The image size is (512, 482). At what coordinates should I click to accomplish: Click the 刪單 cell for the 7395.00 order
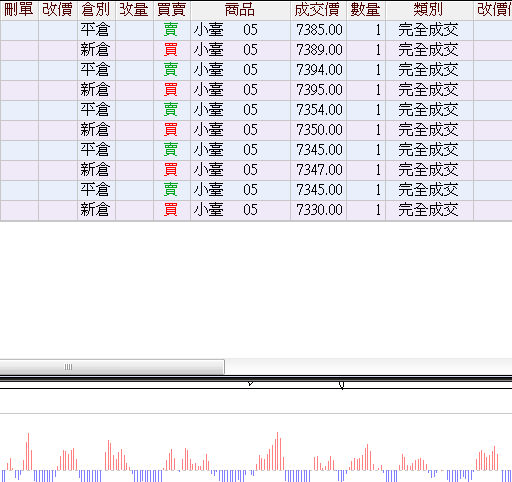(x=19, y=90)
